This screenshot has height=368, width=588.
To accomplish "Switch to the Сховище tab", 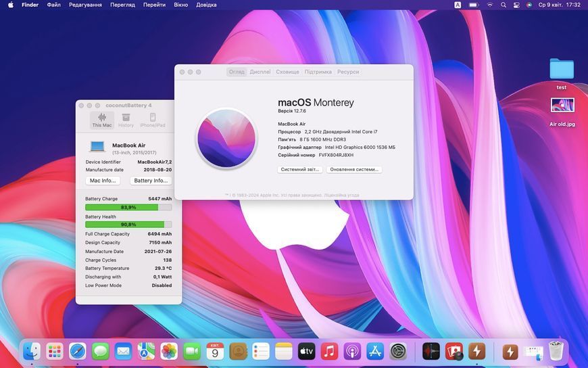I will click(288, 72).
